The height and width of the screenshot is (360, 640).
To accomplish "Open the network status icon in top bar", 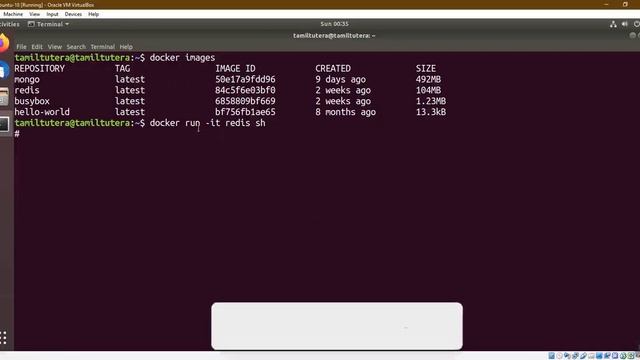I will 613,24.
